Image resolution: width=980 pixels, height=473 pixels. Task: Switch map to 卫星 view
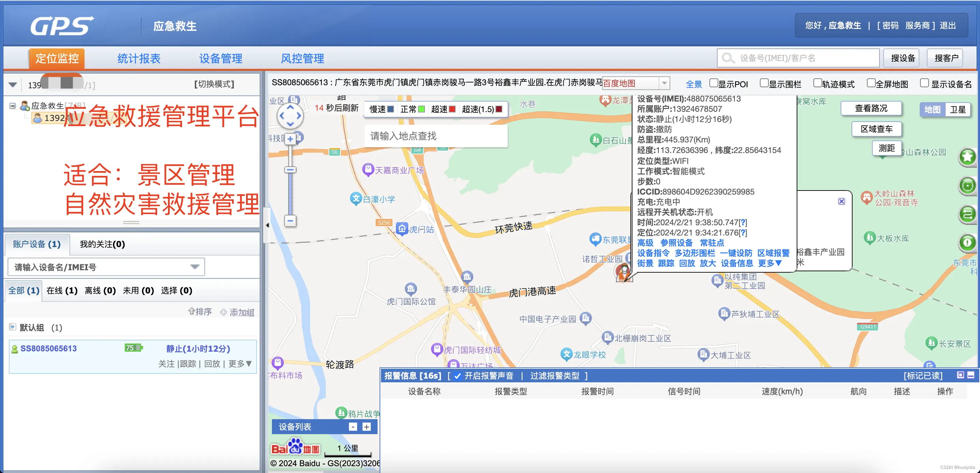pyautogui.click(x=958, y=110)
